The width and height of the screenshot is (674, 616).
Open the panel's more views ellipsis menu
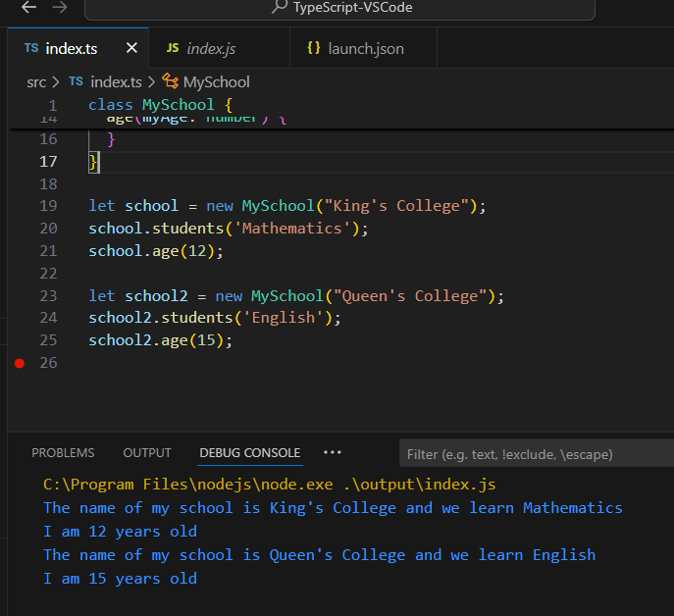point(333,452)
